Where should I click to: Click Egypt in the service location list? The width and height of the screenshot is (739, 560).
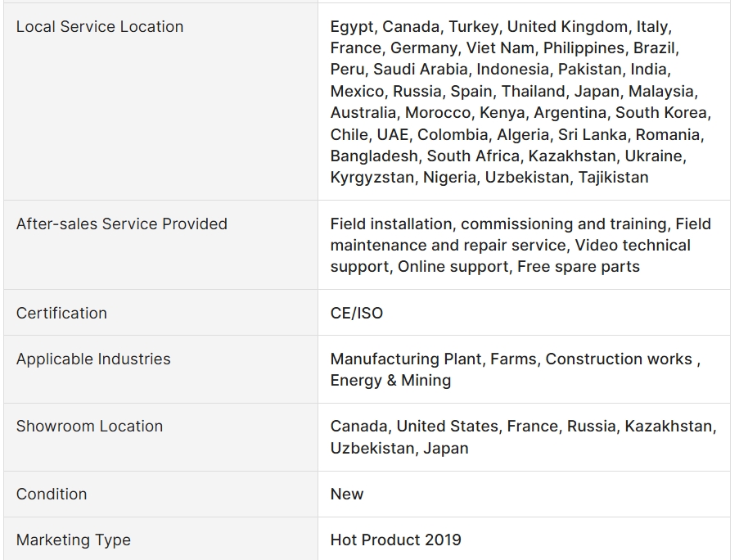pyautogui.click(x=352, y=26)
